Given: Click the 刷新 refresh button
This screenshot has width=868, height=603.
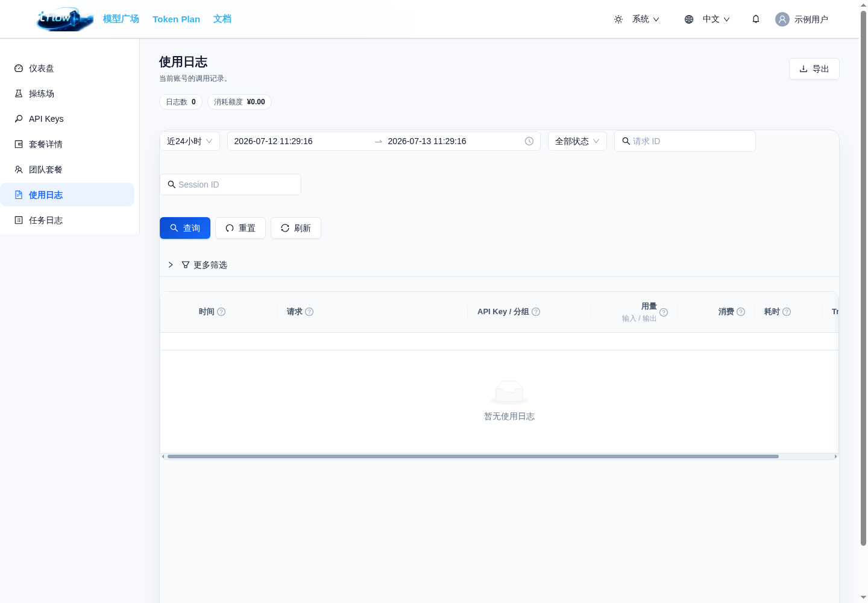Looking at the screenshot, I should click(296, 228).
